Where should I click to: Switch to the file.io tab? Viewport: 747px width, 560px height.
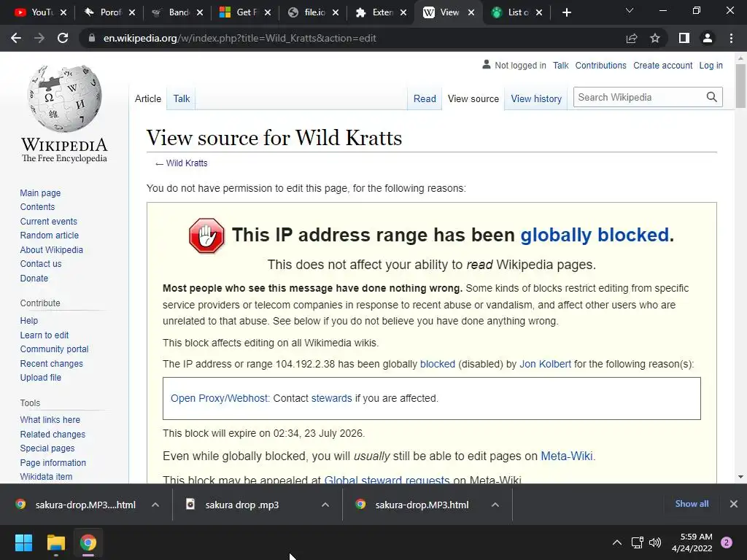[x=308, y=12]
